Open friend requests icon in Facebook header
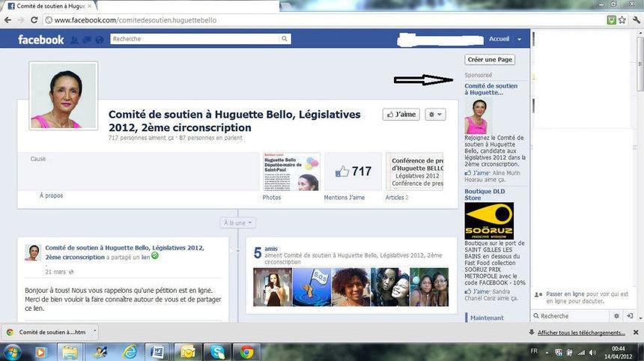The height and width of the screenshot is (361, 644). (74, 40)
